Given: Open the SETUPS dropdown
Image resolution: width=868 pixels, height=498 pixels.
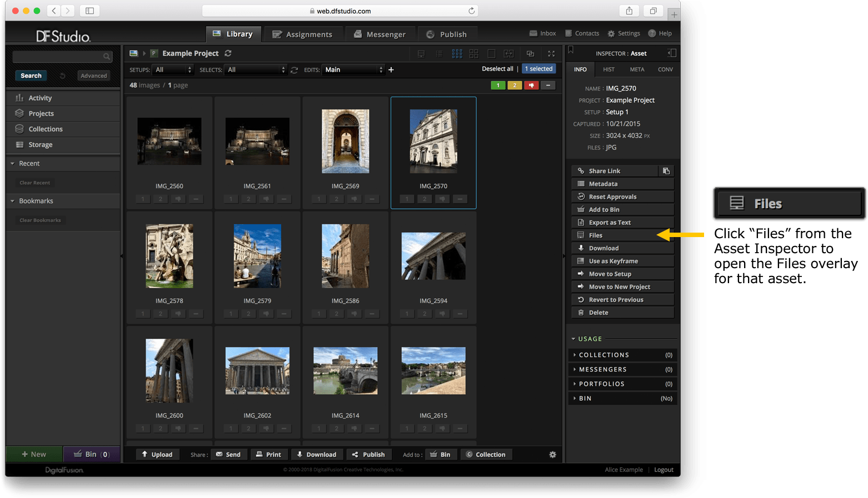Looking at the screenshot, I should 172,71.
